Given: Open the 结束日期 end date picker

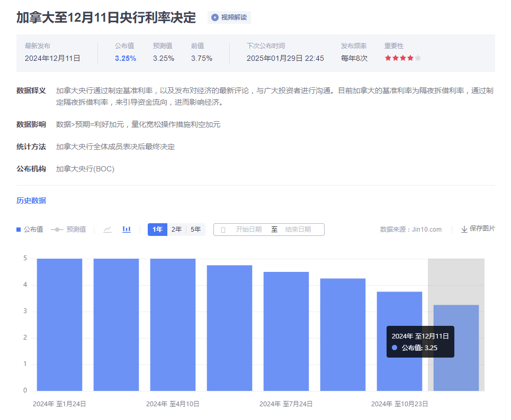Looking at the screenshot, I should coord(298,230).
